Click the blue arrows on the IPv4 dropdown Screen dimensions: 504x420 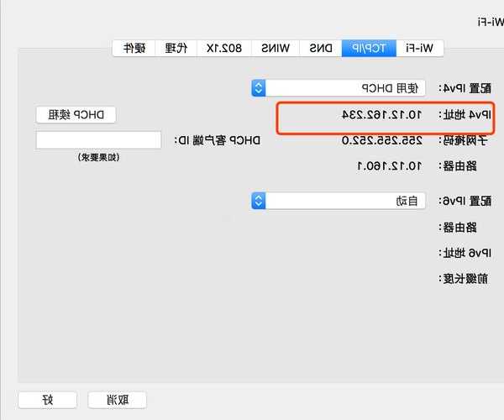[x=259, y=88]
